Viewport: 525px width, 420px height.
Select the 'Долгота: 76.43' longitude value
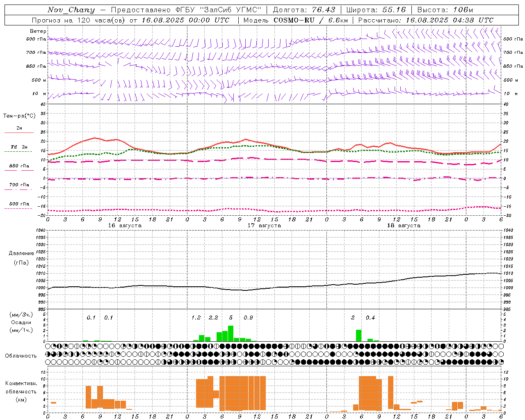coord(304,10)
